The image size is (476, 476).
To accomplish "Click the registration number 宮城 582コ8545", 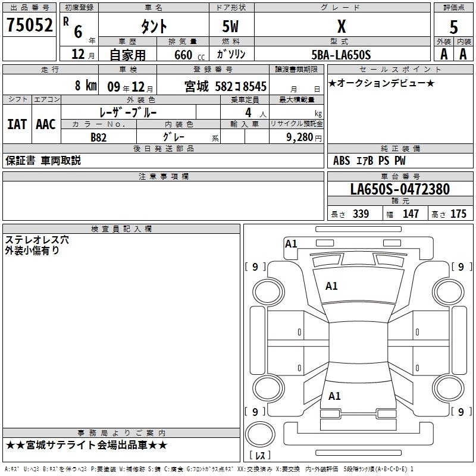I will (x=225, y=86).
